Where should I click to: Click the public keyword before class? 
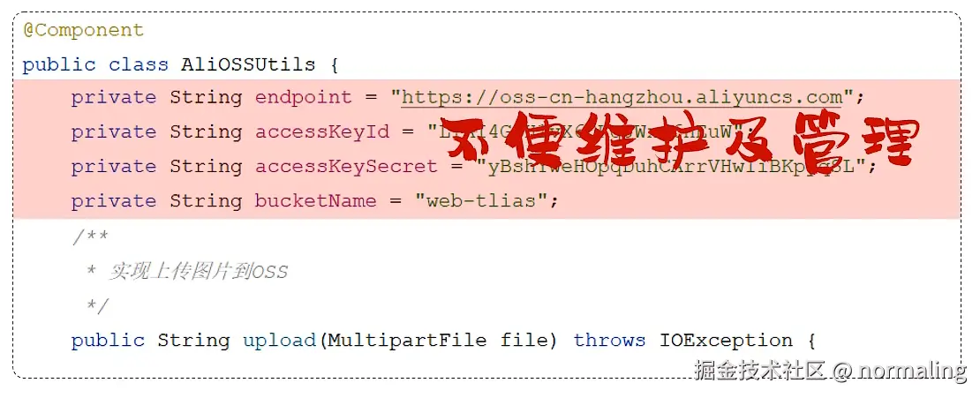pos(59,65)
